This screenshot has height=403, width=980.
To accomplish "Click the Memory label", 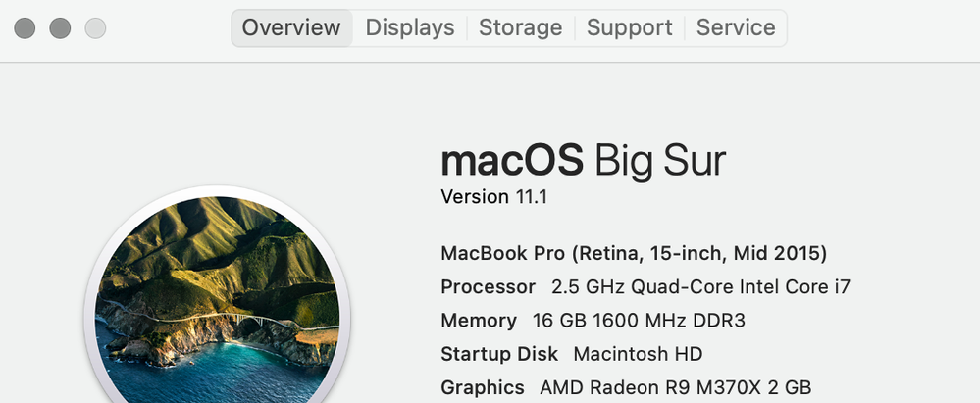I will pyautogui.click(x=478, y=321).
